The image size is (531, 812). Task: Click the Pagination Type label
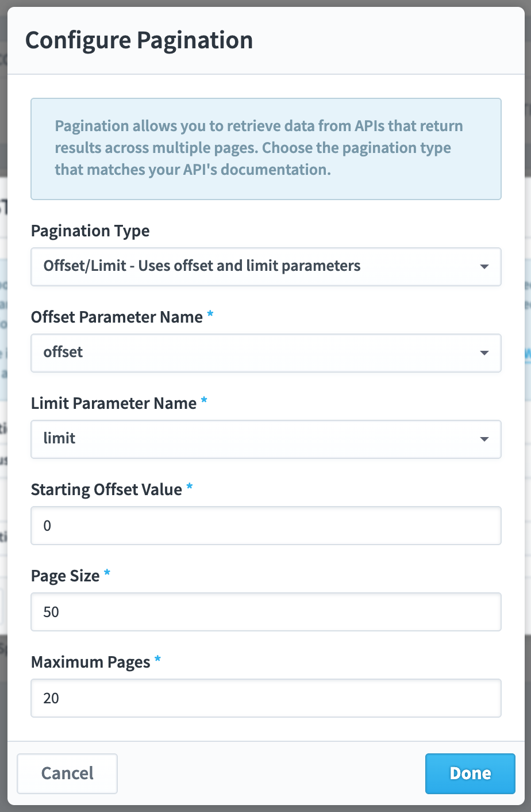(90, 231)
